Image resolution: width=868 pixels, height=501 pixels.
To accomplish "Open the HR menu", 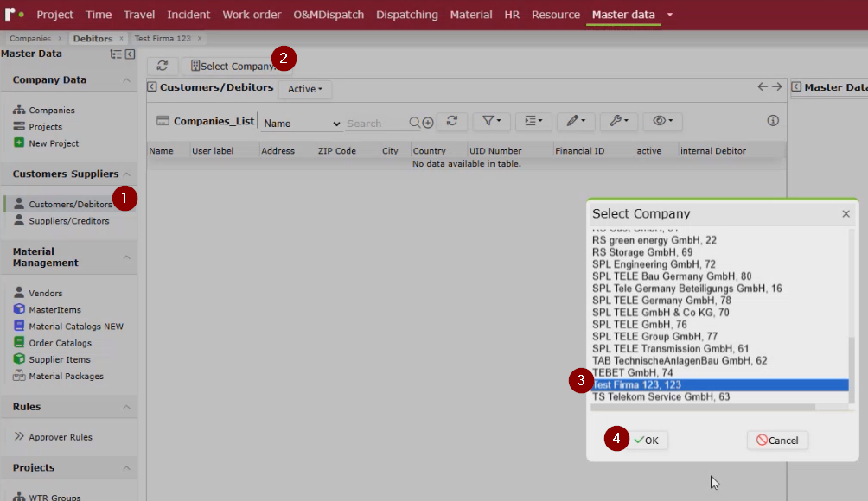I will [x=512, y=15].
